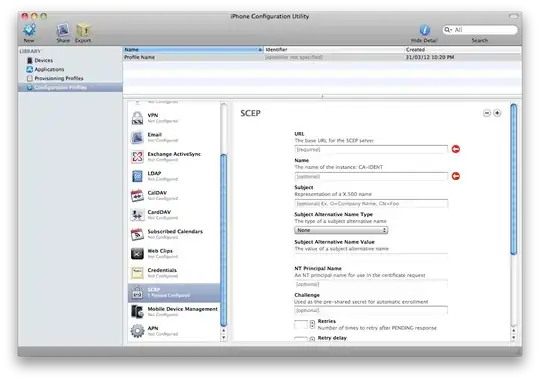Image resolution: width=540 pixels, height=381 pixels.
Task: Click the Share toolbar icon
Action: tap(63, 30)
